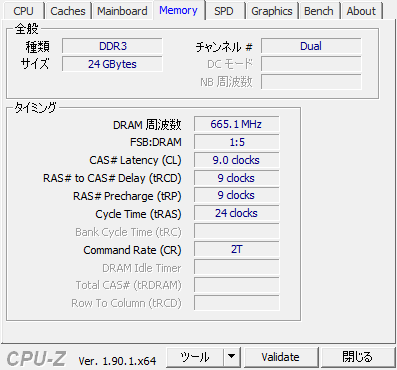Image resolution: width=397 pixels, height=370 pixels.
Task: Click the CPU-Z logo
Action: [36, 358]
